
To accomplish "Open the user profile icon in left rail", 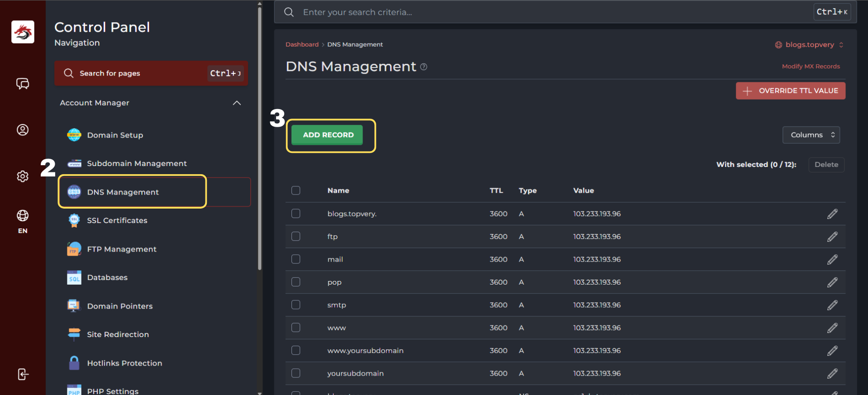I will 23,130.
